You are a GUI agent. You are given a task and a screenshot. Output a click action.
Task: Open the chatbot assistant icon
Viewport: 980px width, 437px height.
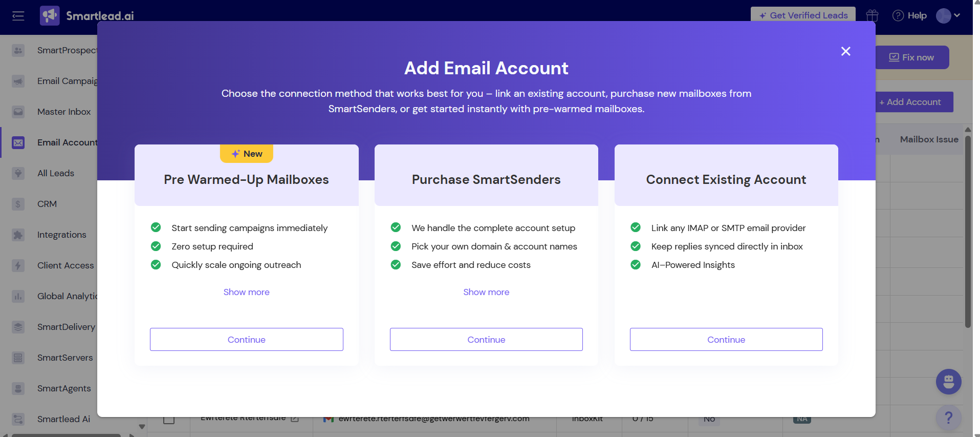pyautogui.click(x=948, y=382)
